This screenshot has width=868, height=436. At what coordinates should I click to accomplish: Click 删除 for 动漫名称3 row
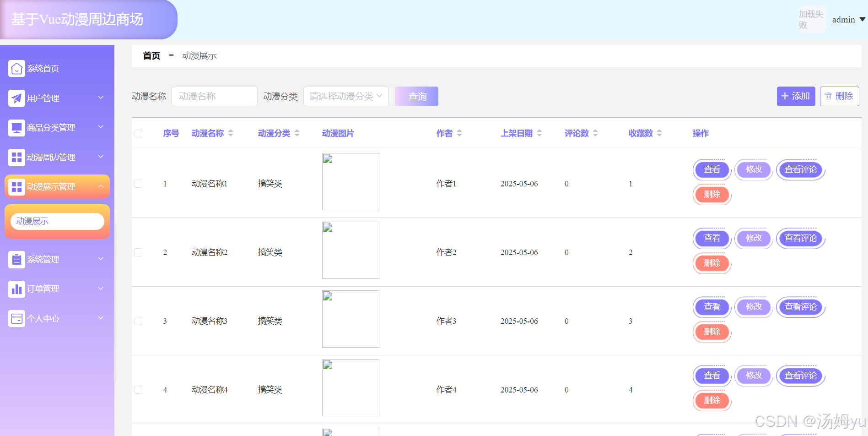tap(712, 332)
